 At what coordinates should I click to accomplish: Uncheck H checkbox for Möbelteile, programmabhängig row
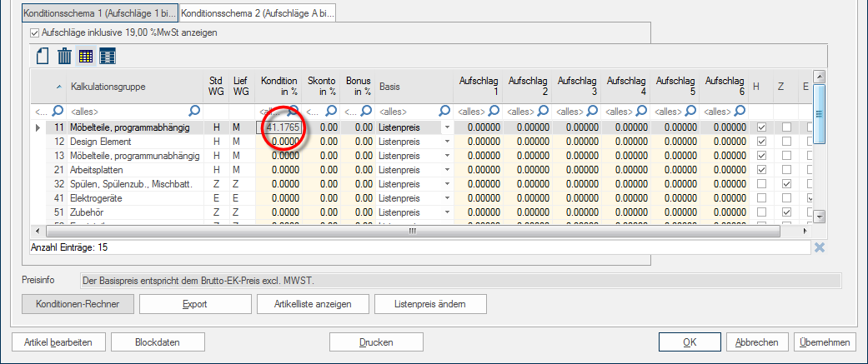pyautogui.click(x=761, y=127)
